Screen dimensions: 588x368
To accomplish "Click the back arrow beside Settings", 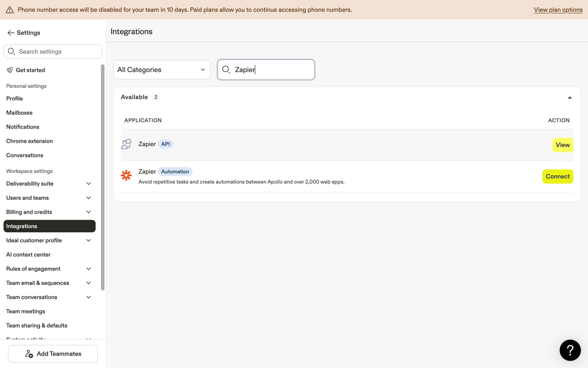I will (x=11, y=32).
